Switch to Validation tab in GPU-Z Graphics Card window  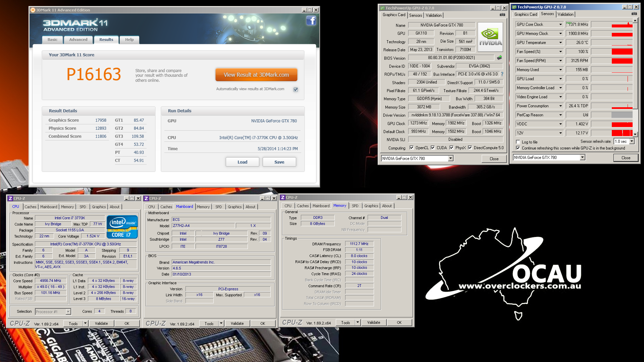pyautogui.click(x=434, y=15)
